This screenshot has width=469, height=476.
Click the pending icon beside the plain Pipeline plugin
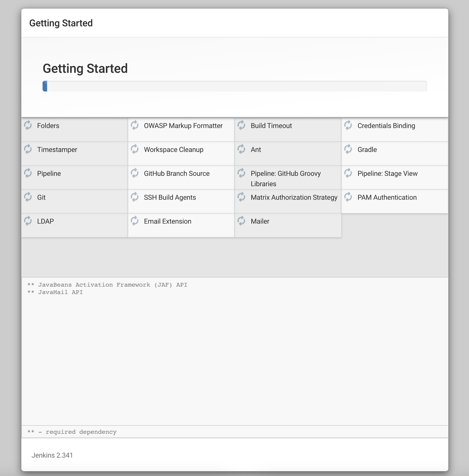28,173
